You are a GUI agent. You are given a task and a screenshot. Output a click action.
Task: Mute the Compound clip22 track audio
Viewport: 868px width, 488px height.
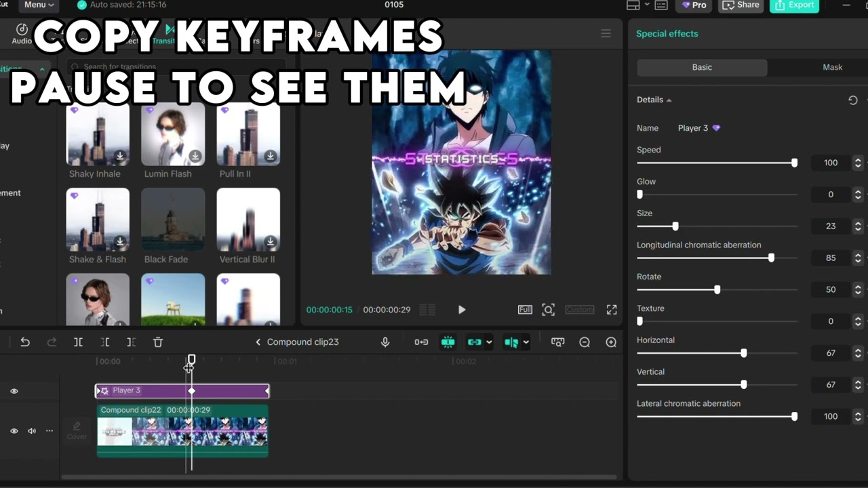tap(31, 431)
